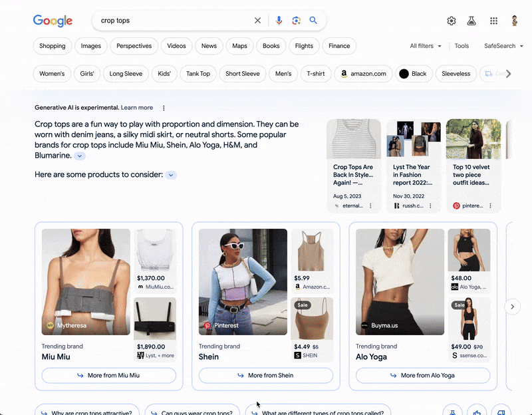
Task: Click More from Alo Yoga
Action: coord(423,375)
